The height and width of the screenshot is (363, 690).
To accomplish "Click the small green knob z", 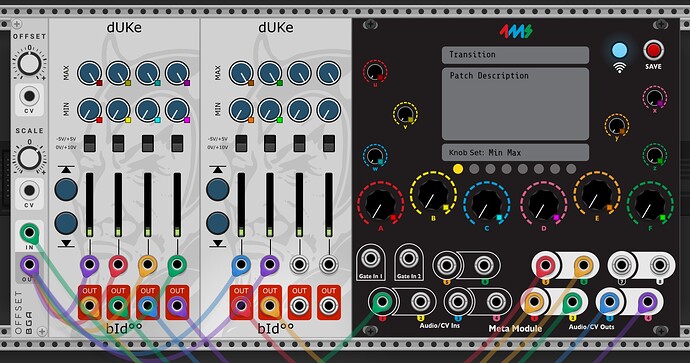I will [x=654, y=155].
